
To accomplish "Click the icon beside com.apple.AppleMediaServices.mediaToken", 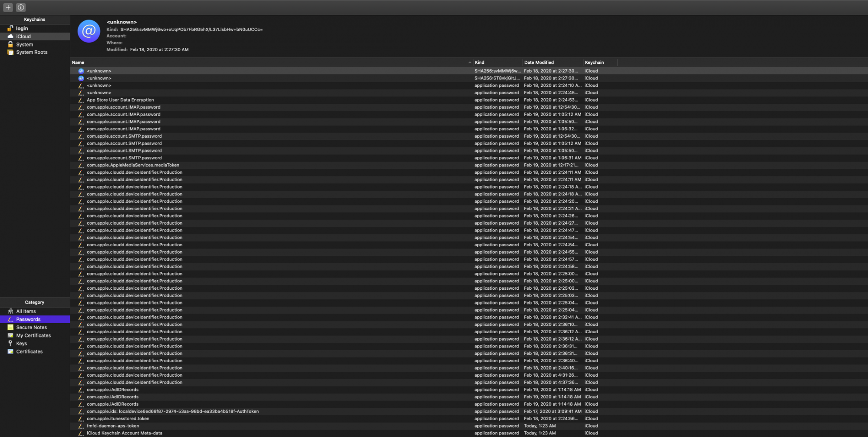I will (81, 165).
